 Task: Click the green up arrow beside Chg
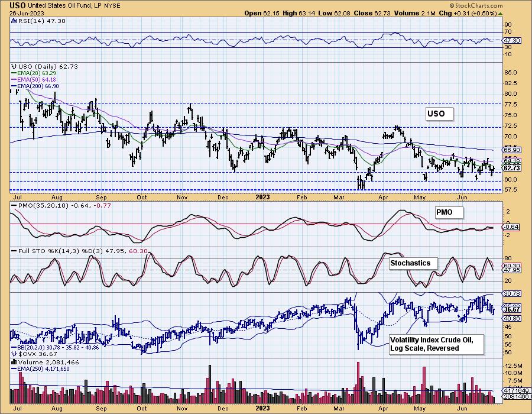tap(501, 14)
